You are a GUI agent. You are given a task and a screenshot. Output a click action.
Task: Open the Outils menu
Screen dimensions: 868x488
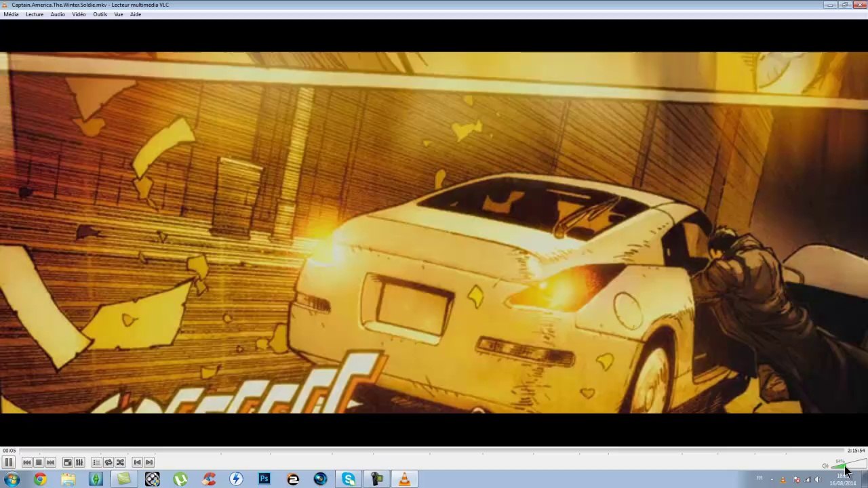[x=100, y=14]
